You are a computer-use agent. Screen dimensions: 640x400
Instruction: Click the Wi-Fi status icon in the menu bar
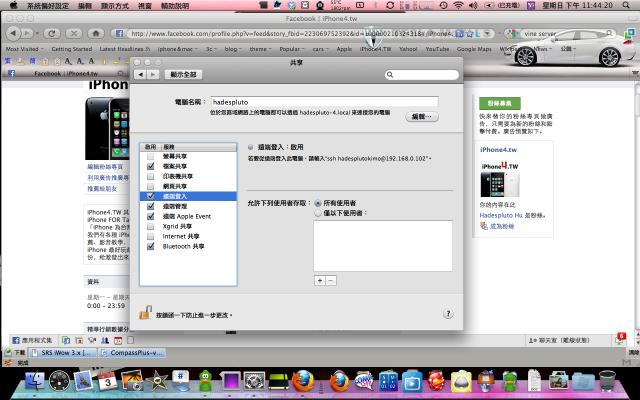pyautogui.click(x=459, y=5)
